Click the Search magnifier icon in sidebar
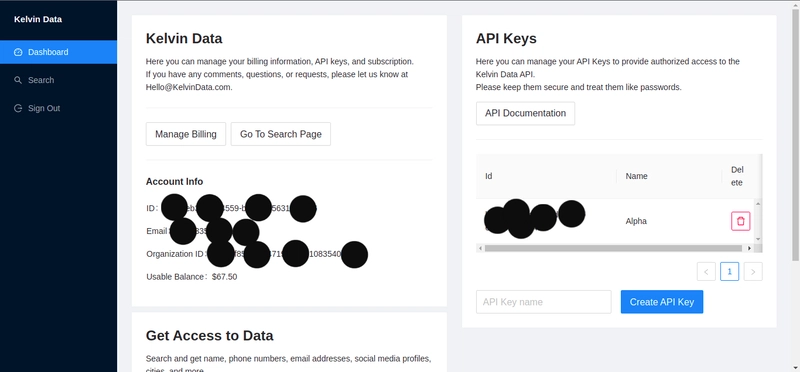Image resolution: width=800 pixels, height=372 pixels. click(x=18, y=80)
